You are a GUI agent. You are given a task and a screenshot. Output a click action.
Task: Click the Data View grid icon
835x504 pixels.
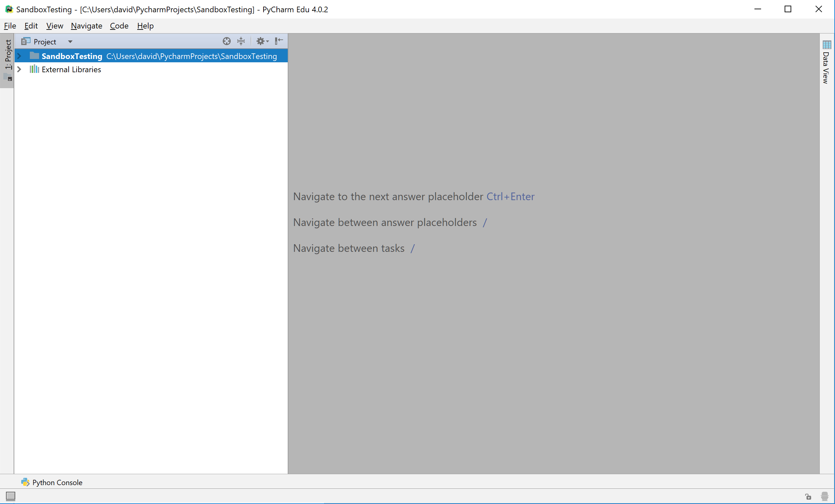tap(827, 44)
